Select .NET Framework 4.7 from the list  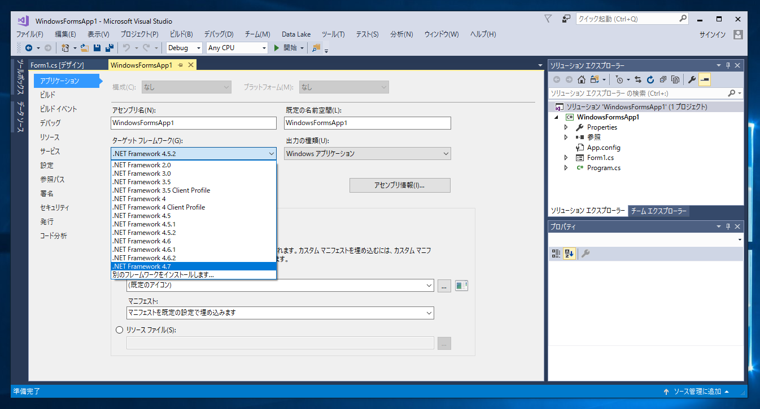(x=193, y=267)
